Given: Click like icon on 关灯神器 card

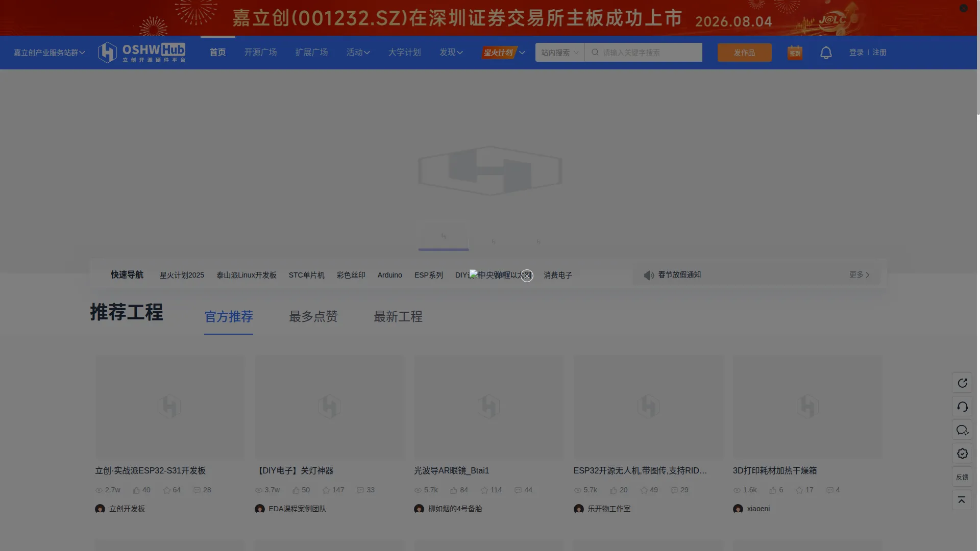Looking at the screenshot, I should click(296, 490).
